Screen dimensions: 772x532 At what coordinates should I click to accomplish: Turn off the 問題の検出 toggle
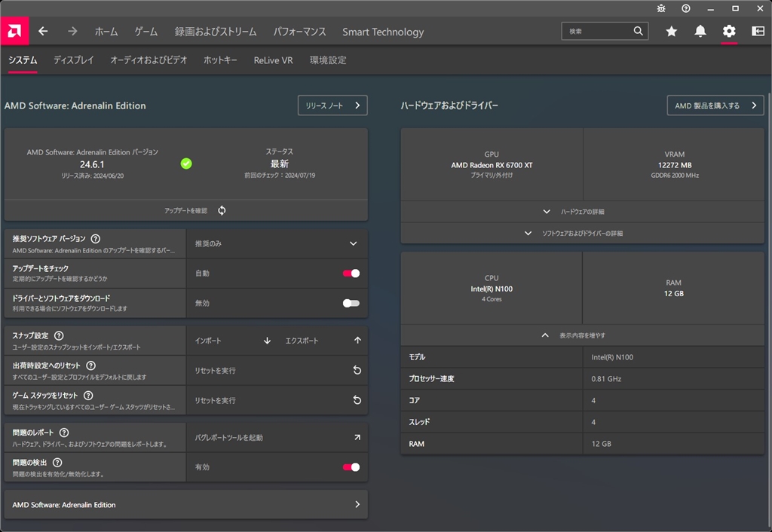[351, 467]
